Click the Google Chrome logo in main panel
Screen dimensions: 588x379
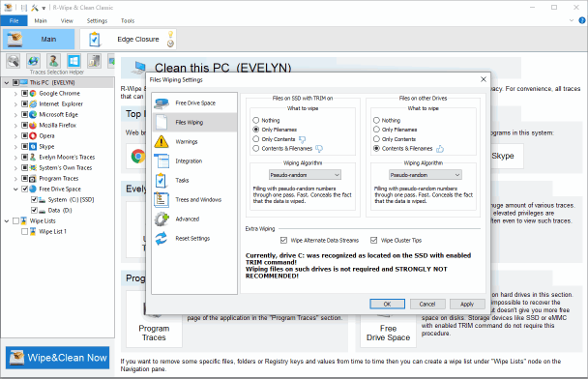138,156
